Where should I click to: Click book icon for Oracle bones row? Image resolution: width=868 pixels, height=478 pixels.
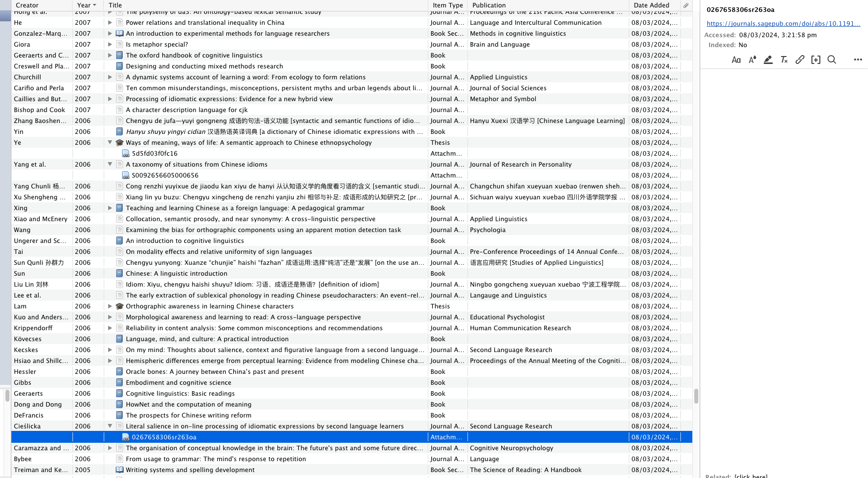pos(120,372)
